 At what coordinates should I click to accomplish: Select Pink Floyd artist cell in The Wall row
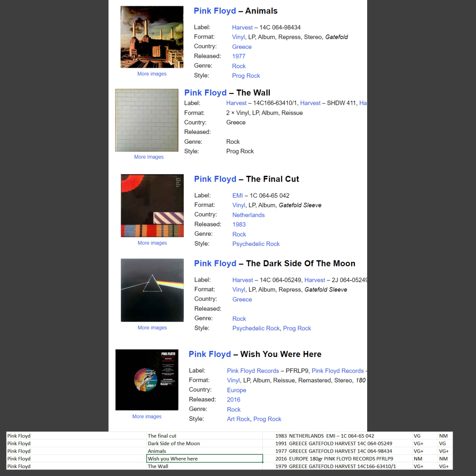click(x=77, y=466)
